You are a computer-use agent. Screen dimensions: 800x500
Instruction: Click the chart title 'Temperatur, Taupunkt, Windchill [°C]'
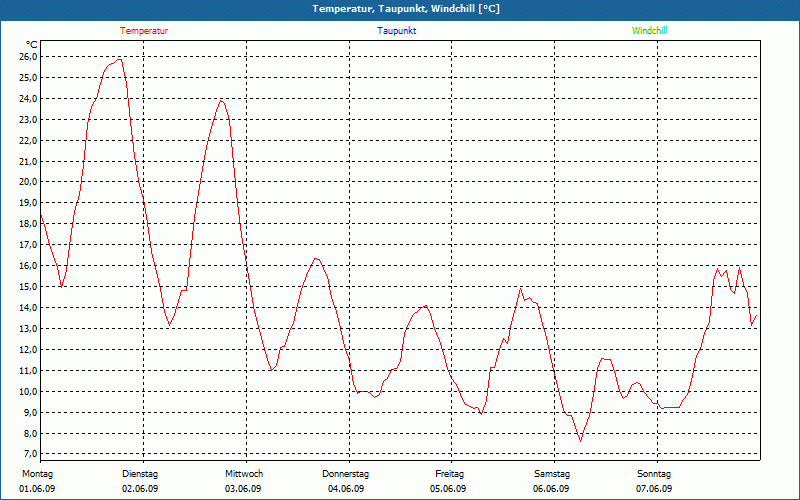406,9
